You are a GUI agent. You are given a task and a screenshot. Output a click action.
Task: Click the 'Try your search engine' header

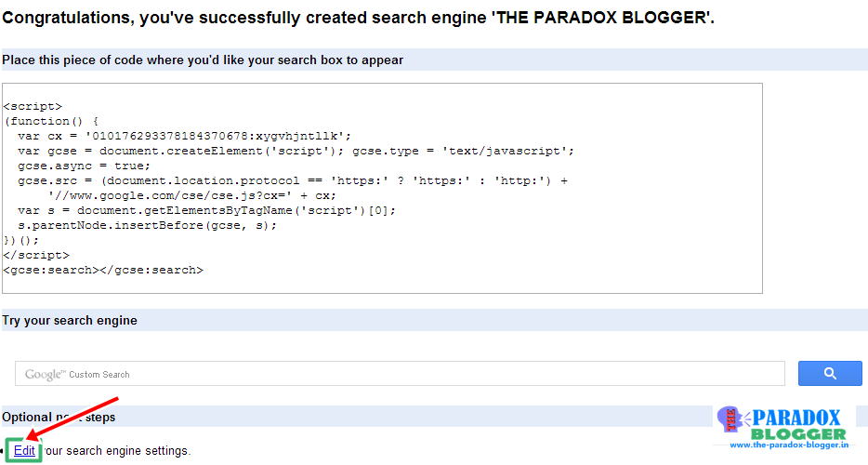(70, 320)
